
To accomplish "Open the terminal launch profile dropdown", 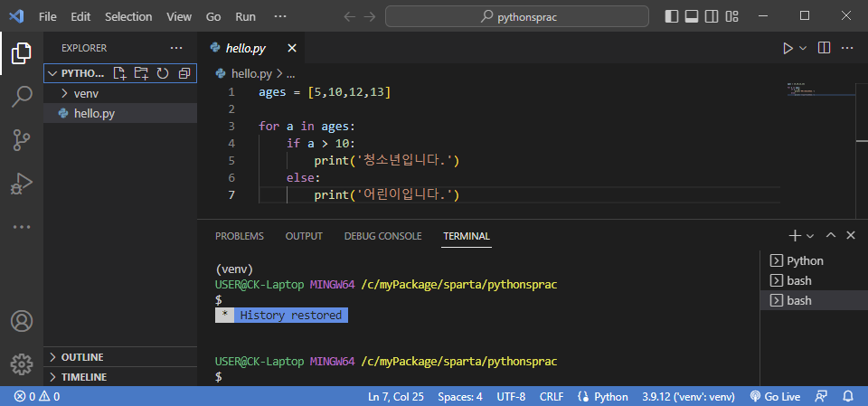I will coord(810,235).
